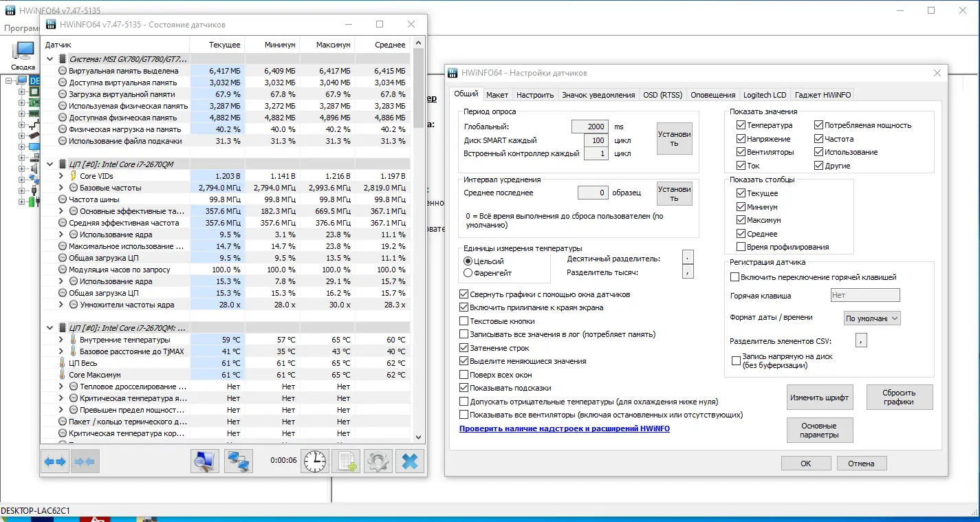Enable Включить переключение горячей клавишей checkbox
This screenshot has width=980, height=522.
point(734,277)
